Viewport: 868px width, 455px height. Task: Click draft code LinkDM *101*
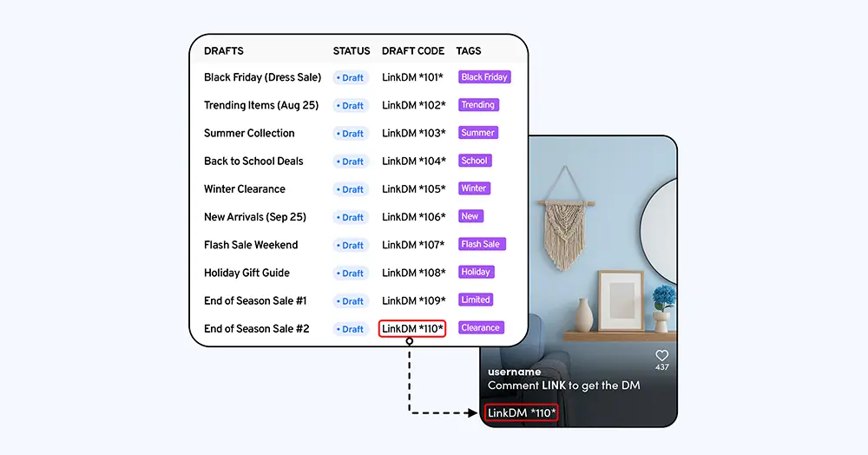(412, 77)
